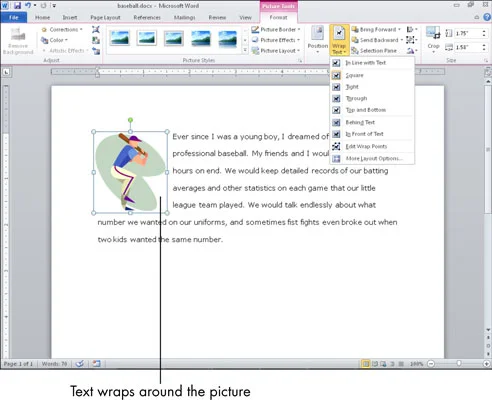The image size is (492, 400).
Task: Click the zoom slider handle
Action: pyautogui.click(x=459, y=364)
